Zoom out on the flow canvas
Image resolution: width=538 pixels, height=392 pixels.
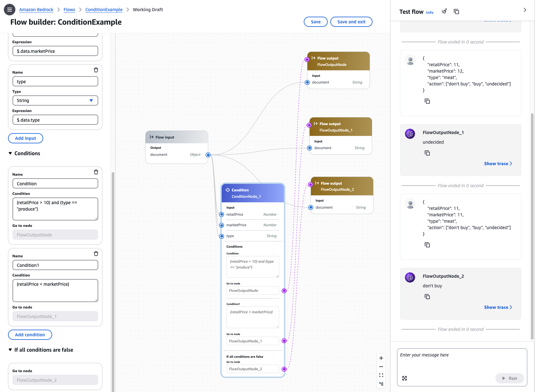coord(381,366)
